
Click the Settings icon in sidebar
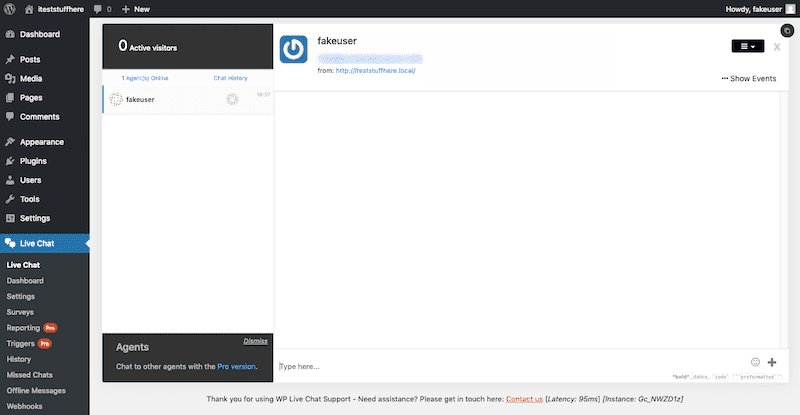(10, 218)
